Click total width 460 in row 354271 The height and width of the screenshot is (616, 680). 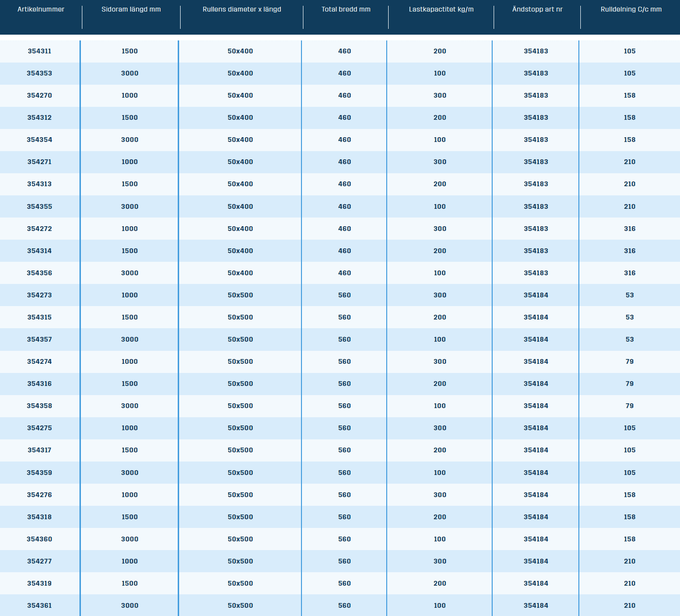click(x=345, y=162)
